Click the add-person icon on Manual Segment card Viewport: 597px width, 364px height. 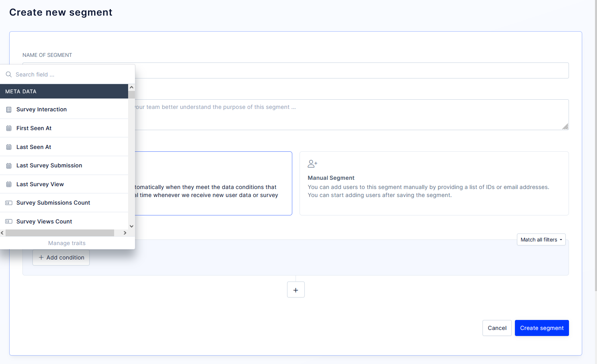pos(312,163)
